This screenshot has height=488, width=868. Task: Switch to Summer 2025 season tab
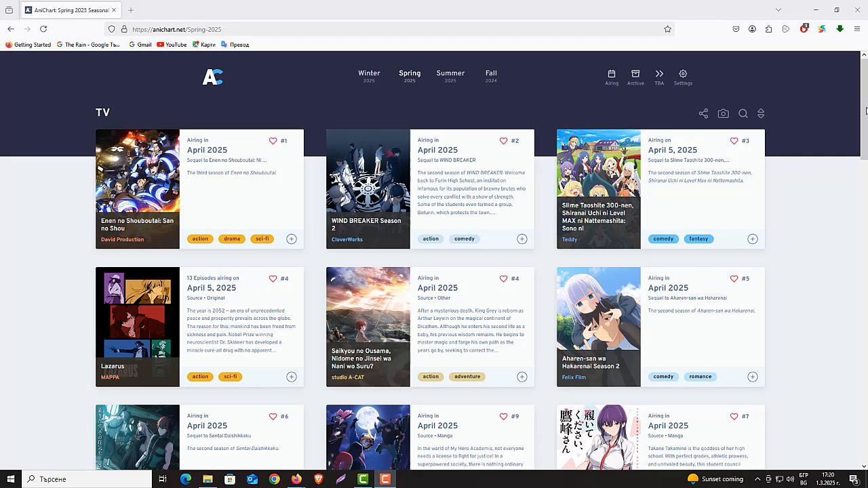[450, 76]
